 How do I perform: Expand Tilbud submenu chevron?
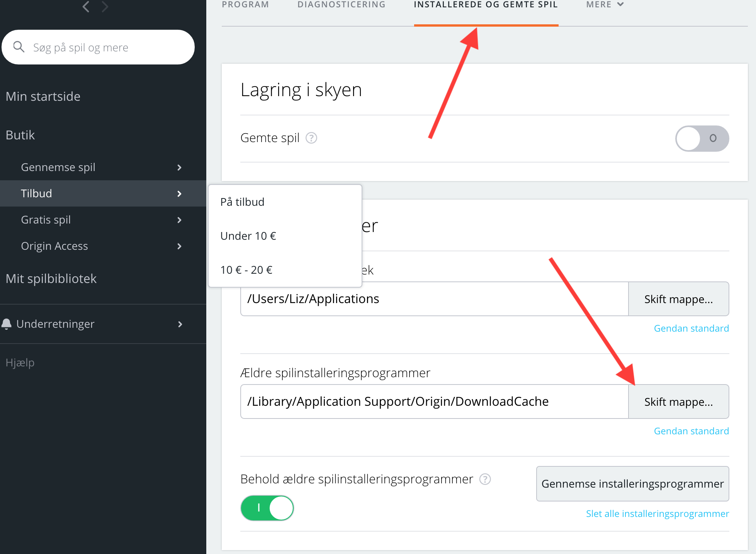tap(179, 193)
